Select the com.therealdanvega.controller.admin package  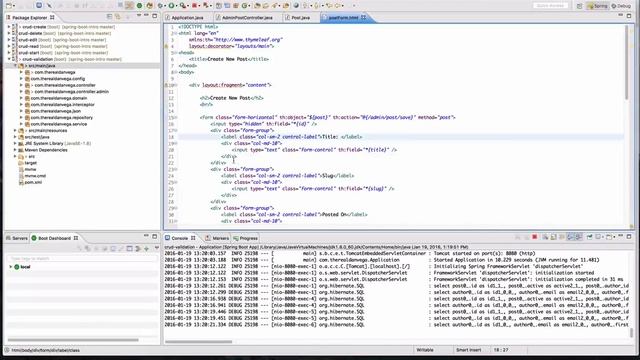pos(72,91)
